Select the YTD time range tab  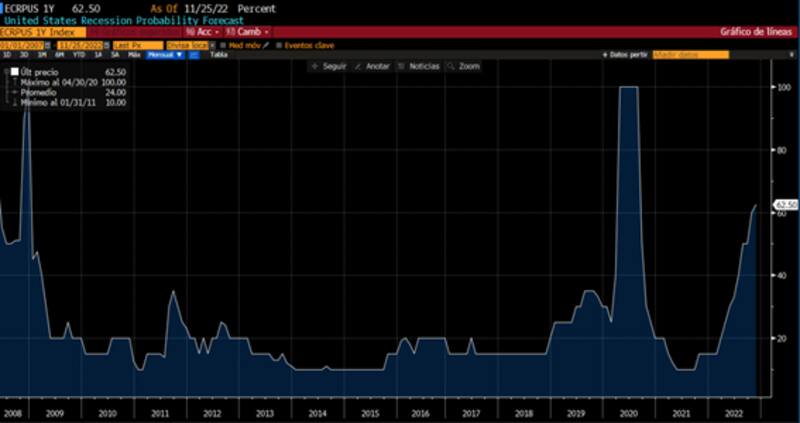pyautogui.click(x=79, y=55)
